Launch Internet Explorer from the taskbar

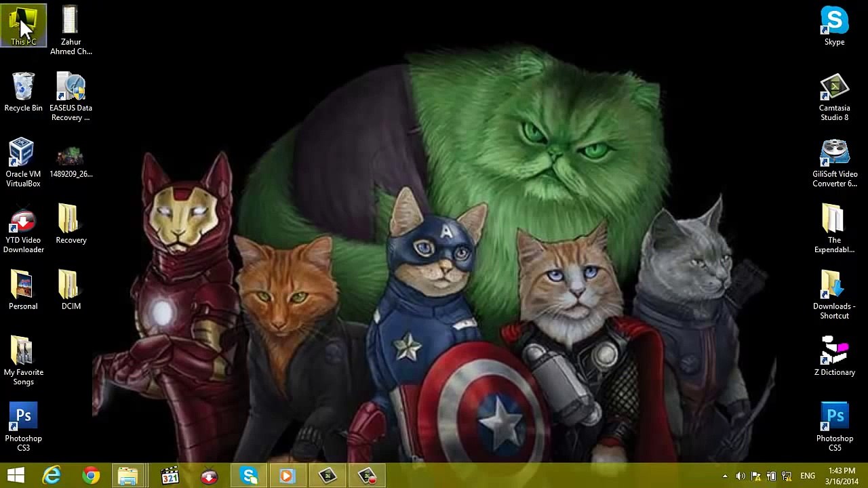pyautogui.click(x=52, y=476)
